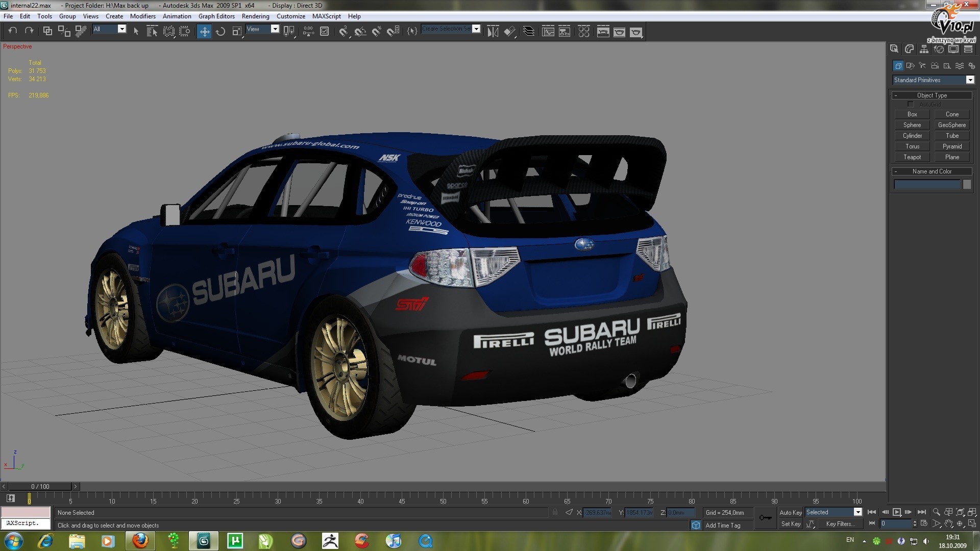Click the time slider at 0 / 100

coord(40,487)
